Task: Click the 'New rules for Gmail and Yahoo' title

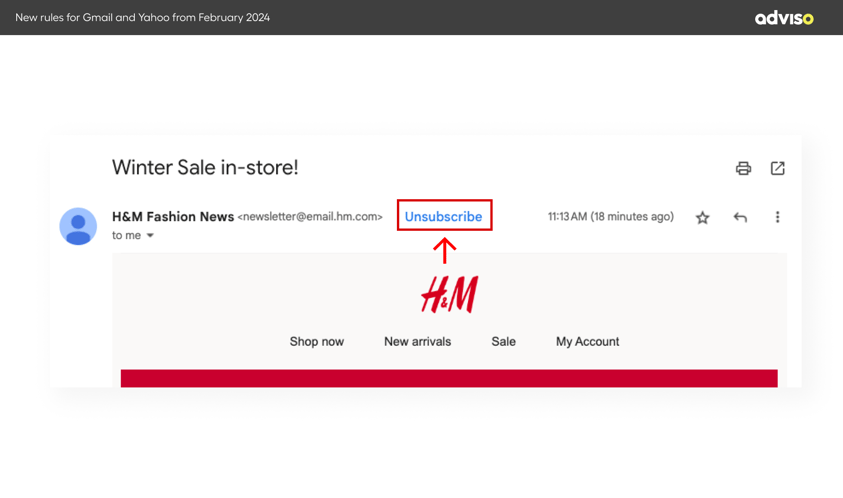Action: (x=142, y=18)
